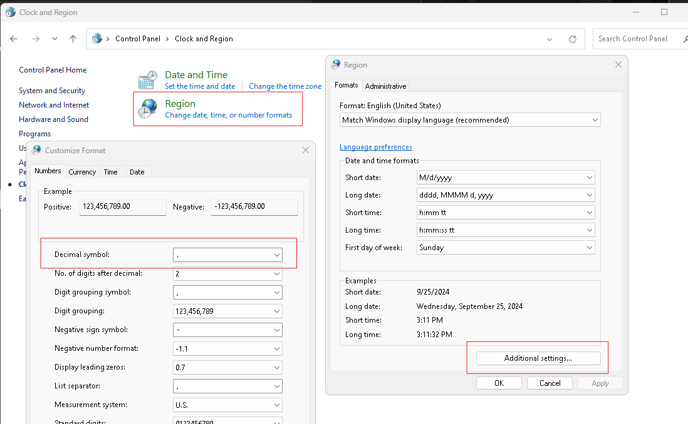Viewport: 688px width, 424px height.
Task: Expand the Format language dropdown
Action: tap(469, 120)
